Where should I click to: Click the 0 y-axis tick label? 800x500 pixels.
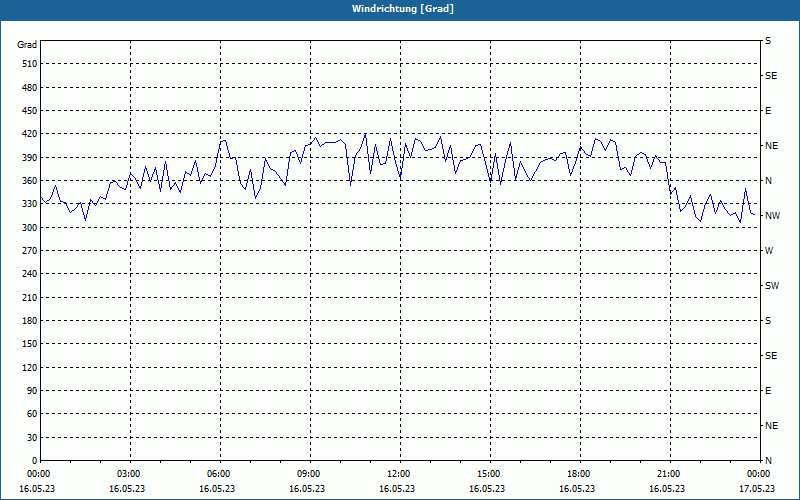click(35, 461)
